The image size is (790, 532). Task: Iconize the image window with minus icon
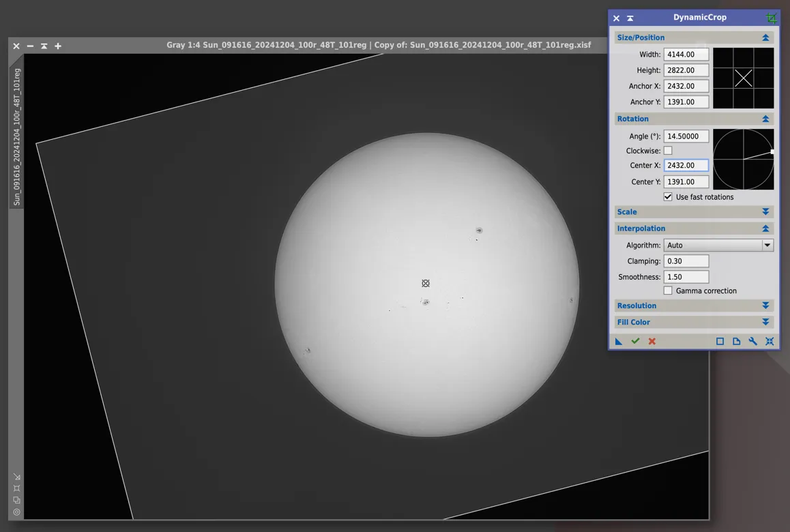click(30, 46)
